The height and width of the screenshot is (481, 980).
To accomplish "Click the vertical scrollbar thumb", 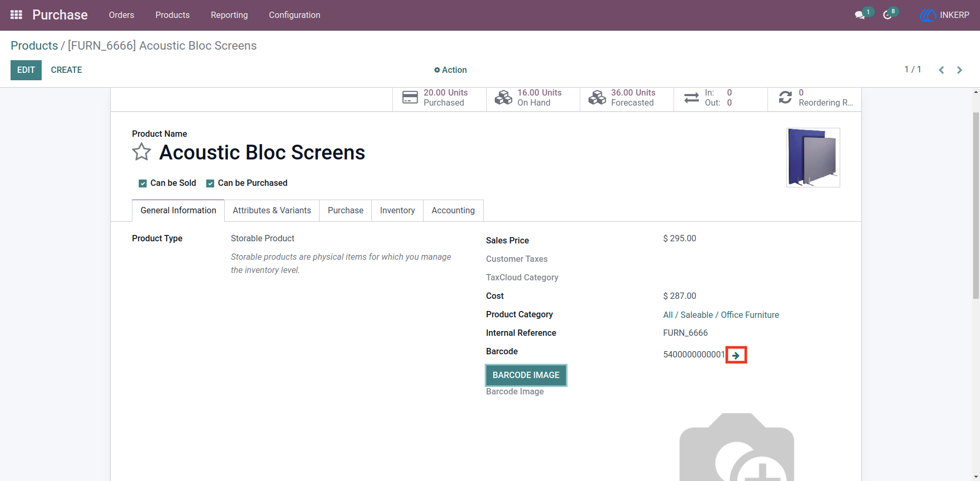I will [x=976, y=206].
